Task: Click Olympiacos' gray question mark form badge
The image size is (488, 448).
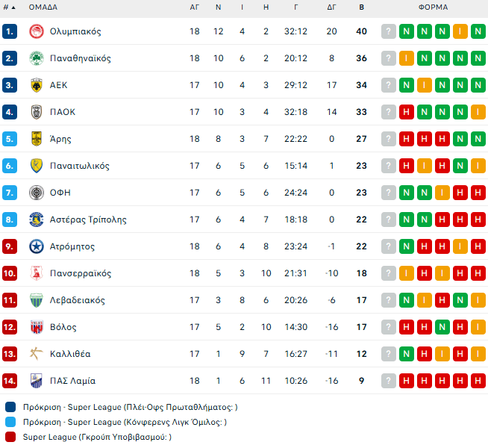Action: (x=388, y=31)
